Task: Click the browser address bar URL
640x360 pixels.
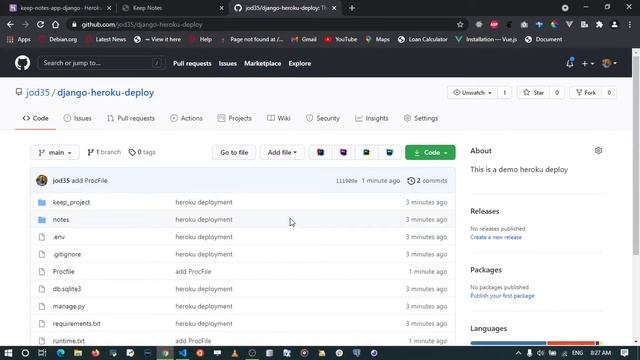Action: click(x=142, y=24)
